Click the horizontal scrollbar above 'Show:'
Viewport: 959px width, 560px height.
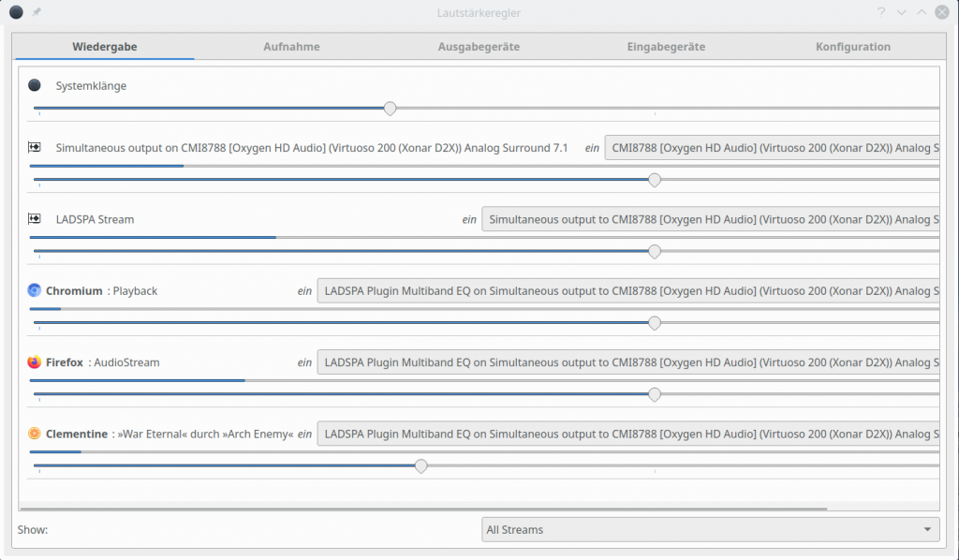(427, 508)
